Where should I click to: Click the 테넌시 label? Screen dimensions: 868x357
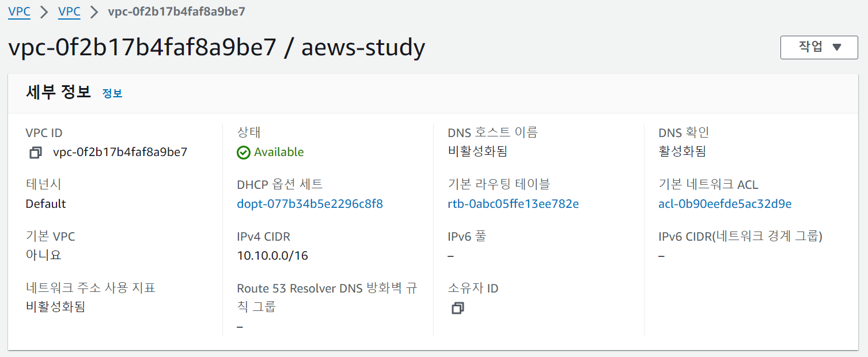click(x=43, y=184)
